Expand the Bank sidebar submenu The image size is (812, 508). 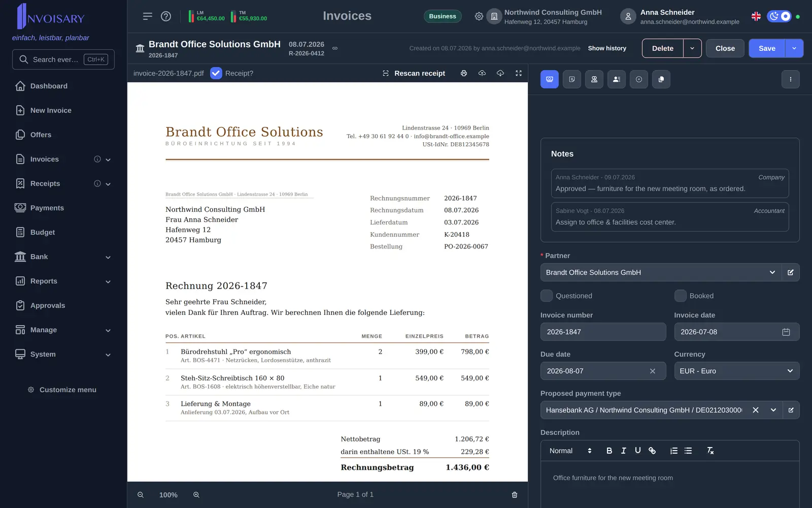(108, 257)
